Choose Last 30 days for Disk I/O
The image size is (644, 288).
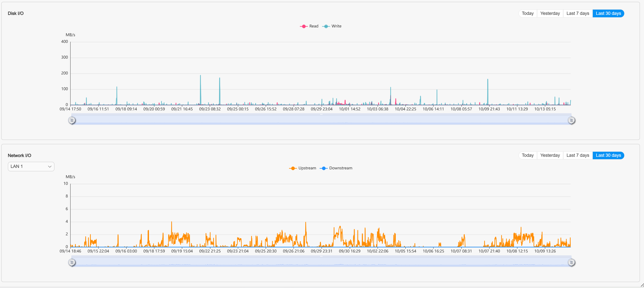[608, 14]
